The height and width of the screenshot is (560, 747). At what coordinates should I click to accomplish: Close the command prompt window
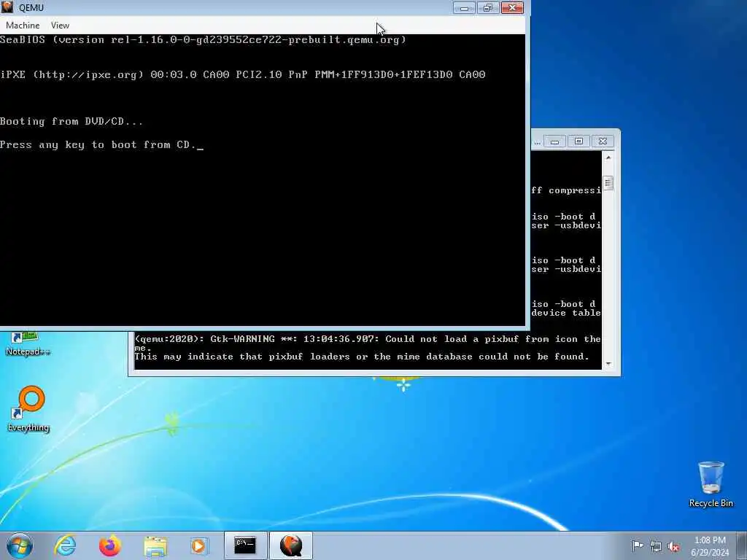(603, 141)
